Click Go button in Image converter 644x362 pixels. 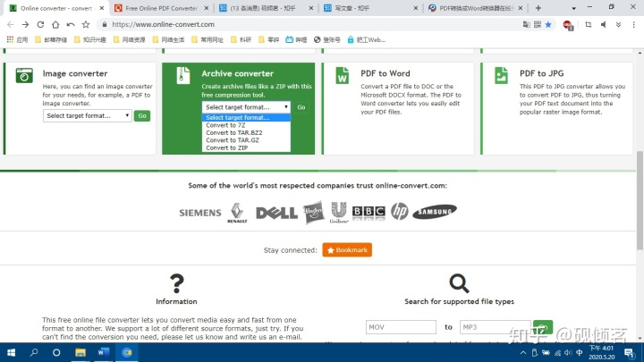(142, 115)
